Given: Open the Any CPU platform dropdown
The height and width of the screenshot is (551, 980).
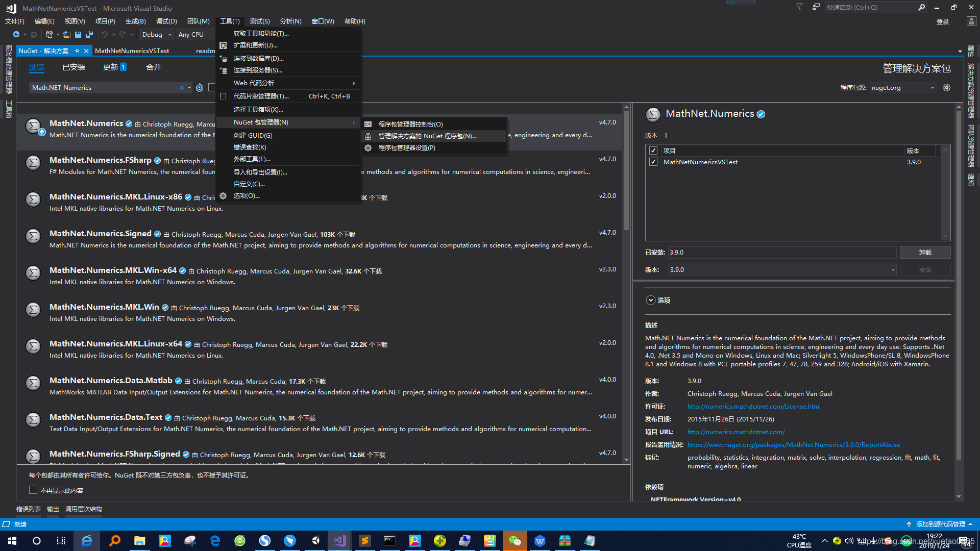Looking at the screenshot, I should pos(195,34).
